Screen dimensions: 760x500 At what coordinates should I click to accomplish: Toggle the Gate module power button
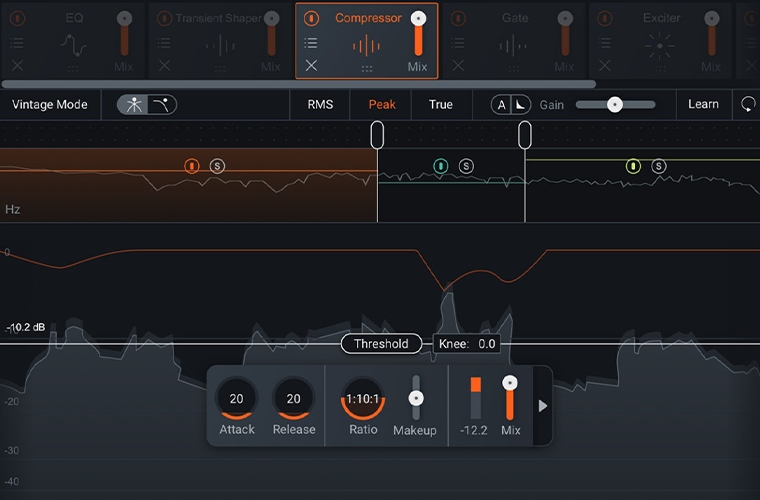point(458,19)
